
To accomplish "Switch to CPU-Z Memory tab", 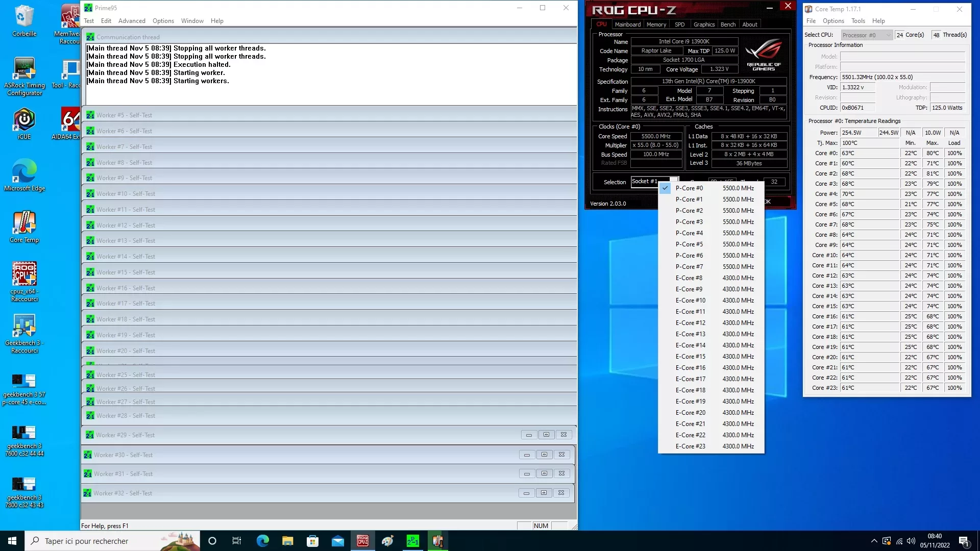I will click(x=656, y=24).
